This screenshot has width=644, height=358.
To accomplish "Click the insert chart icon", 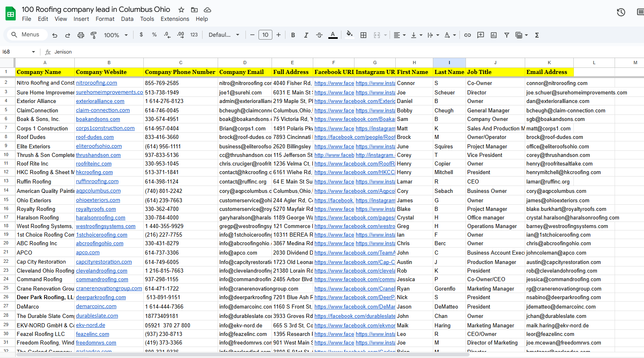I will pyautogui.click(x=494, y=35).
